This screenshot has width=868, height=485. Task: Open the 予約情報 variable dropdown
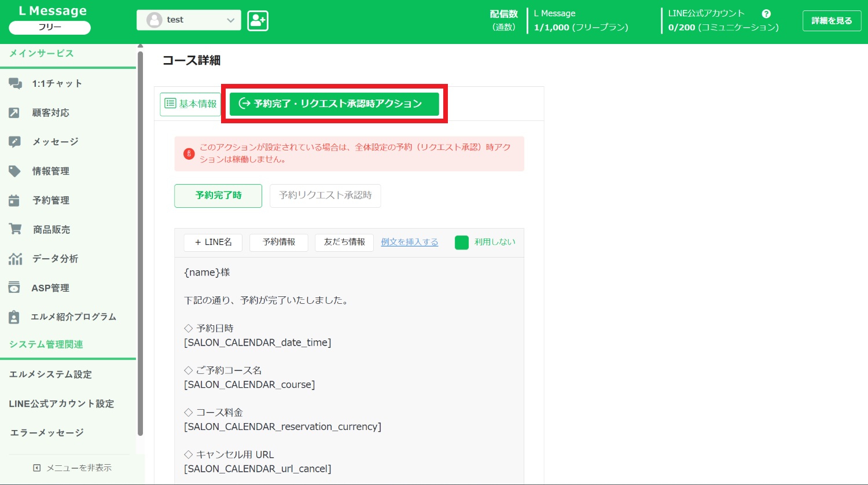(x=279, y=242)
